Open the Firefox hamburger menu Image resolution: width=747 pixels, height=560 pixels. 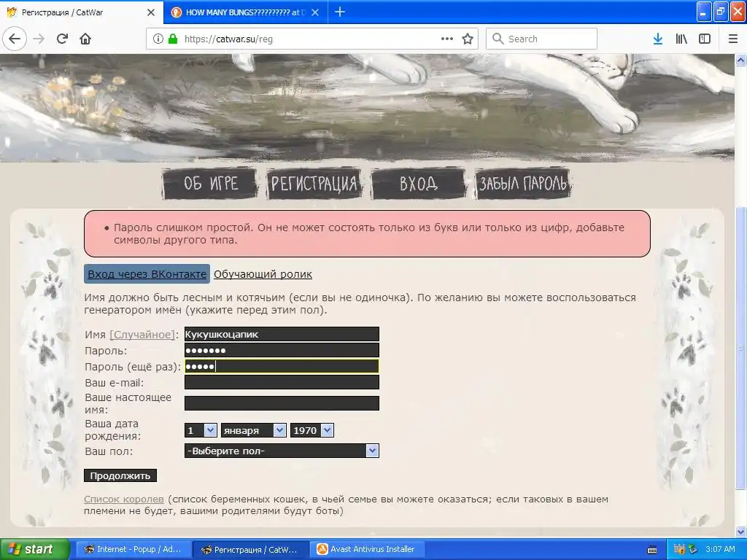pyautogui.click(x=733, y=39)
